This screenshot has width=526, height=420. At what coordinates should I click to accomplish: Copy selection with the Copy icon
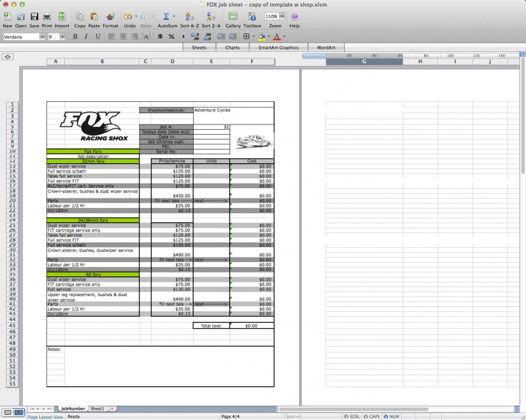tap(80, 17)
